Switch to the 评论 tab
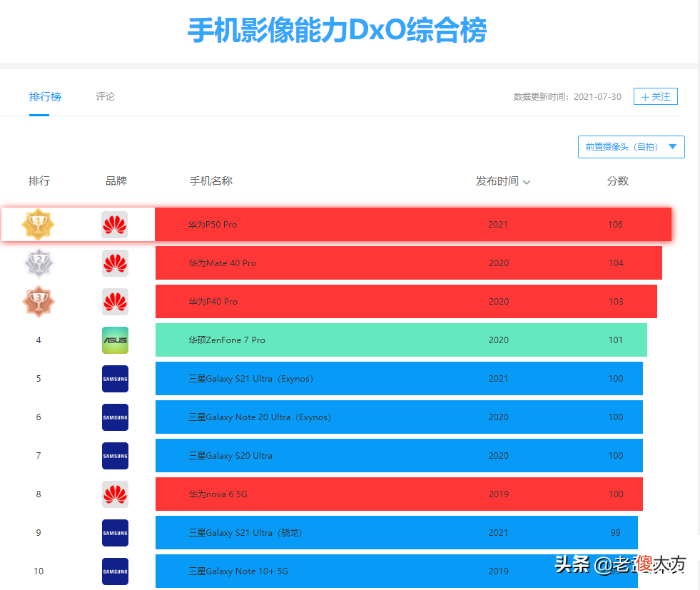This screenshot has width=700, height=590. pyautogui.click(x=106, y=96)
